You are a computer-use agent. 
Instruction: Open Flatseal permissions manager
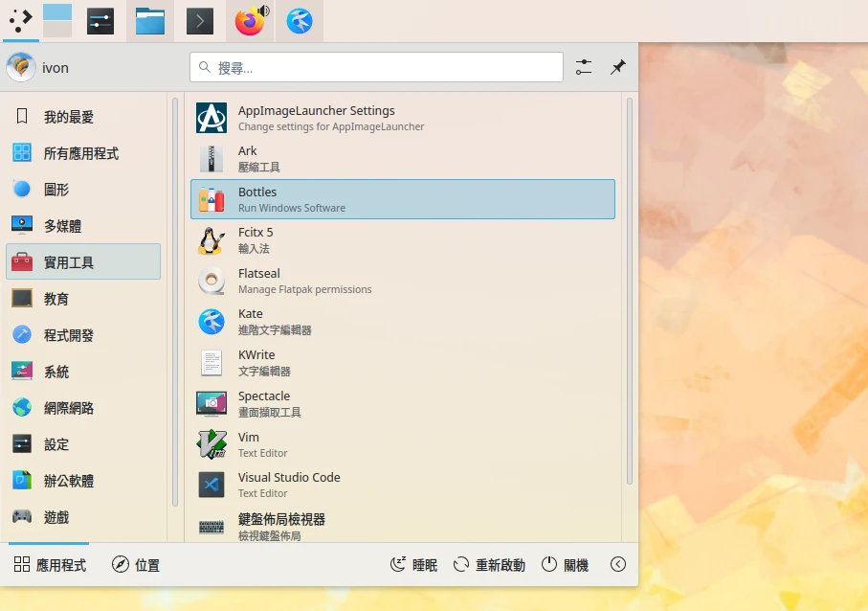click(x=402, y=281)
